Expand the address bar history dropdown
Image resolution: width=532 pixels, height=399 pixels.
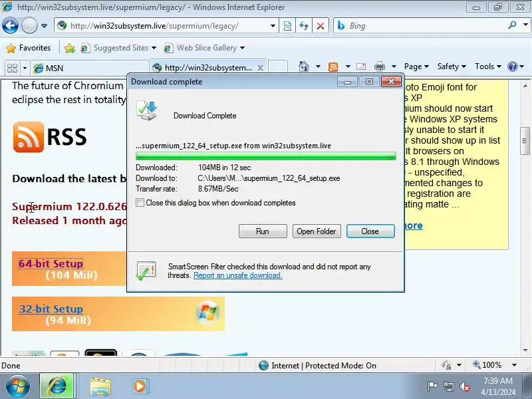coord(273,26)
